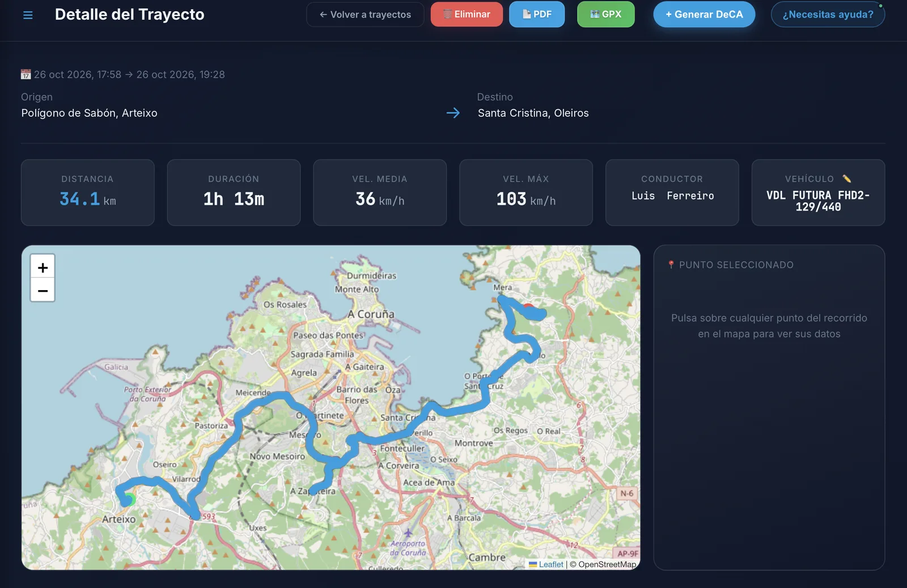Click the pencil icon to edit Vehículo
Viewport: 907px width, 588px height.
846,179
